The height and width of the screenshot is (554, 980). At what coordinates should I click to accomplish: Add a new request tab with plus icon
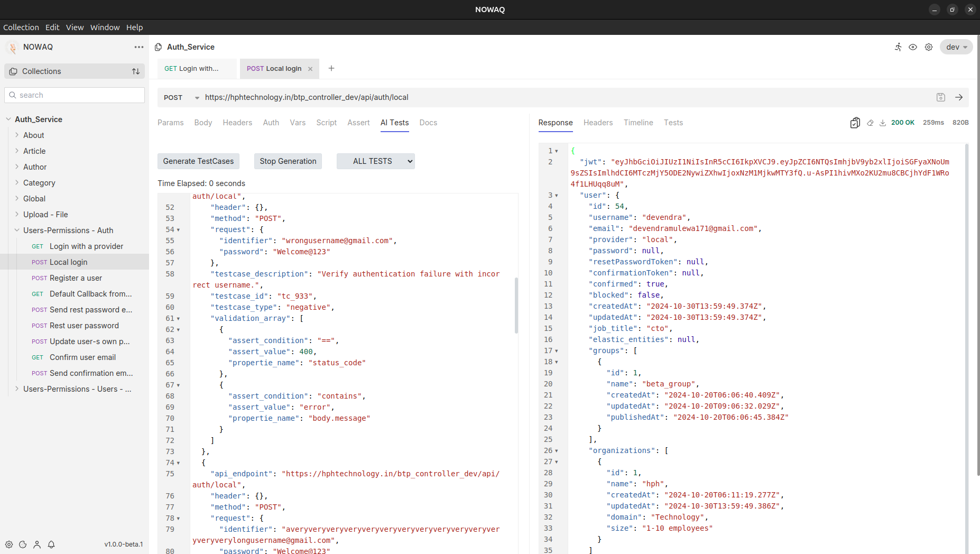pyautogui.click(x=331, y=68)
